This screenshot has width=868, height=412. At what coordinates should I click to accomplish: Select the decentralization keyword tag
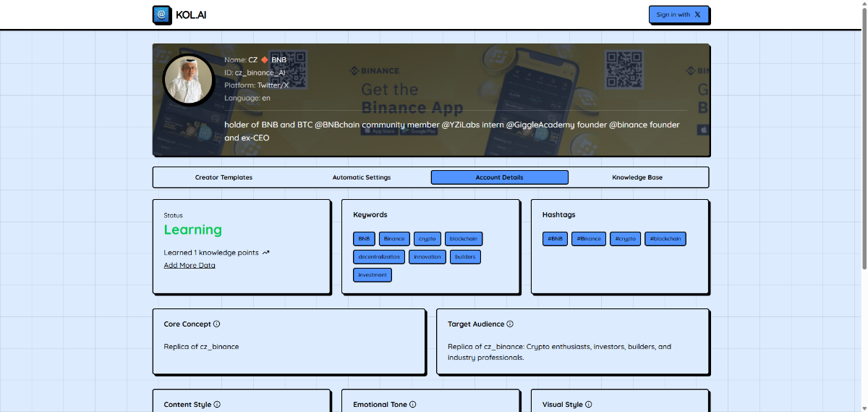point(379,257)
